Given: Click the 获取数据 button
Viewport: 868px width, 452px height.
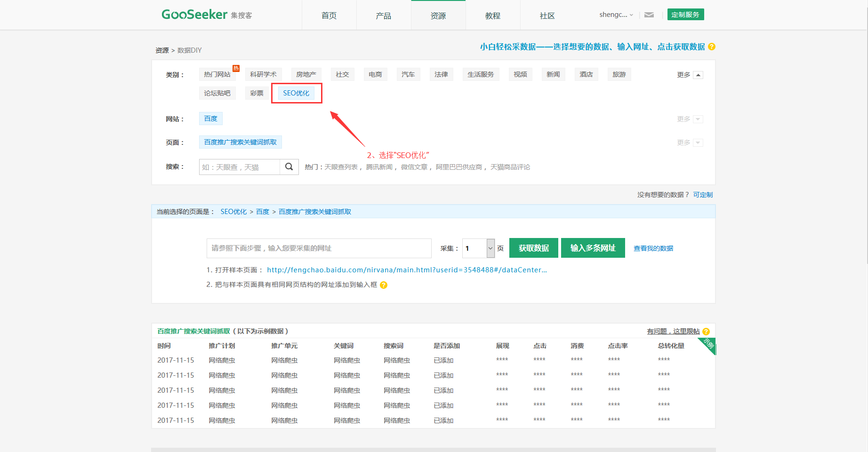Looking at the screenshot, I should (x=534, y=248).
